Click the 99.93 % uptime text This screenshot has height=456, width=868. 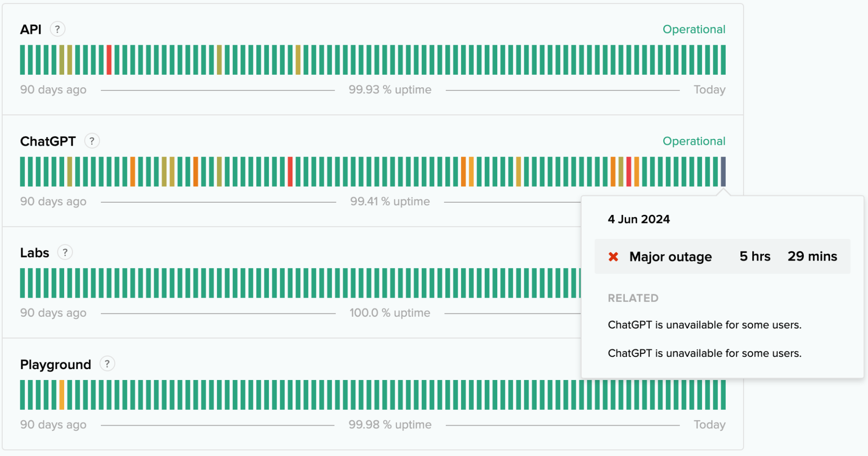390,90
